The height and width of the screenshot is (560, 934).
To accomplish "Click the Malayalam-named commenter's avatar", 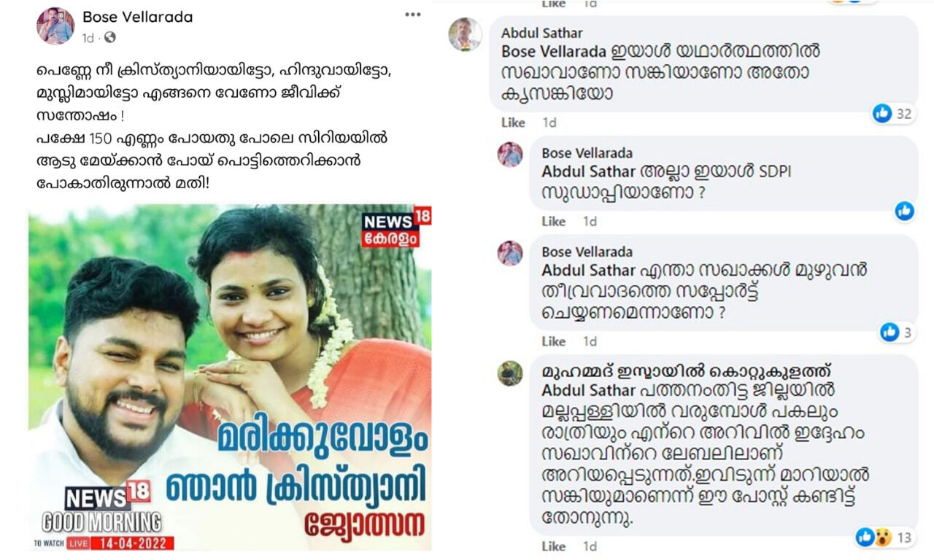I will tap(510, 373).
